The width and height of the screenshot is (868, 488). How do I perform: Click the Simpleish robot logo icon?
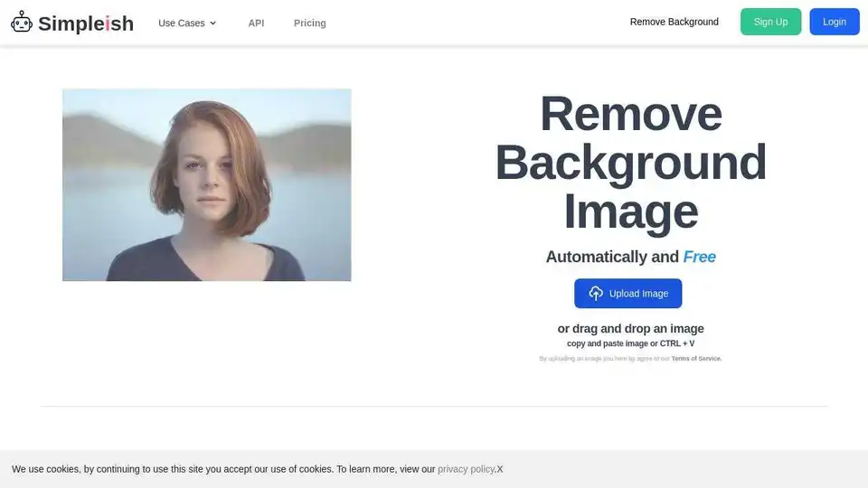tap(22, 23)
